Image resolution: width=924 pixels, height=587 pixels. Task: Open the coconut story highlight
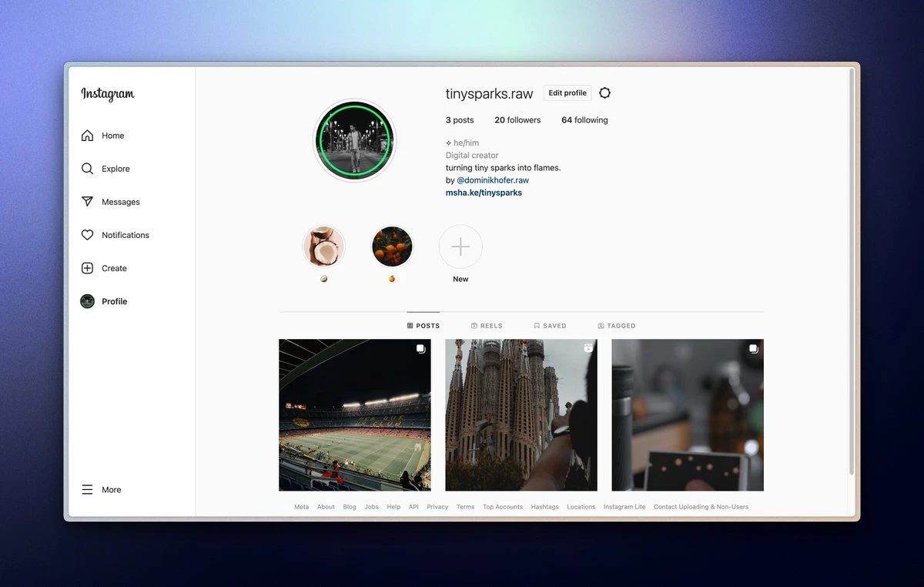[x=323, y=247]
